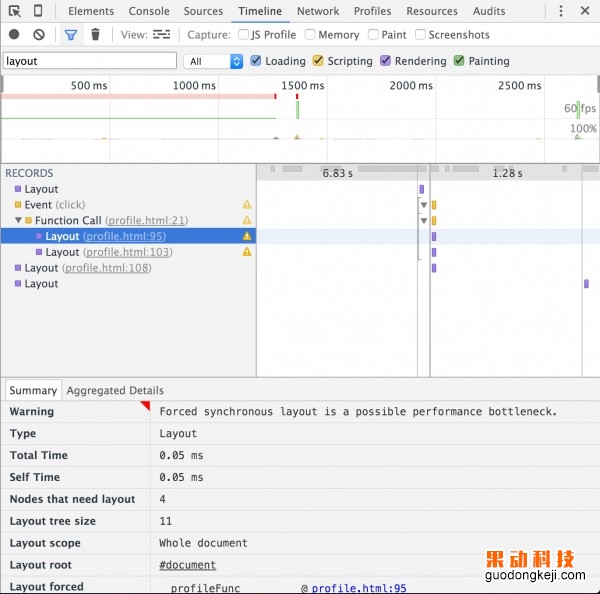
Task: Select the last Layout record
Action: (x=129, y=284)
